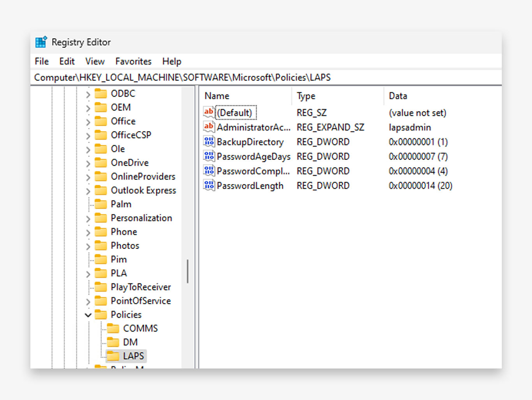
Task: Expand the Office key
Action: [x=88, y=122]
